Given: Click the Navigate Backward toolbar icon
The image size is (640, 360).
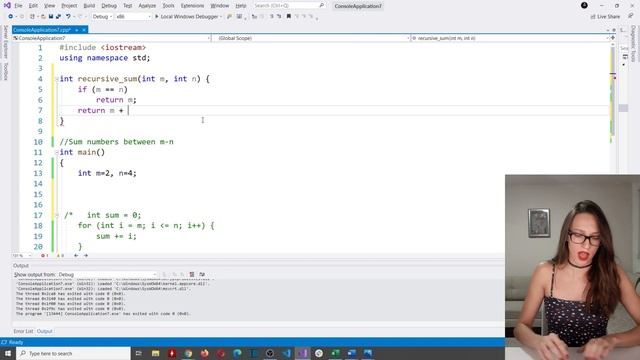Looking at the screenshot, I should click(x=11, y=17).
